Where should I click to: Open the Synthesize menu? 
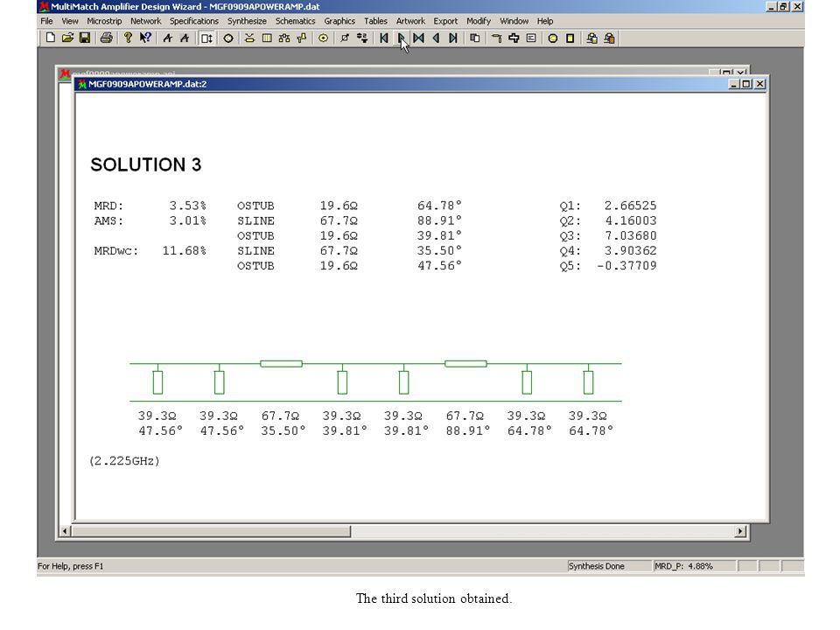[x=247, y=21]
